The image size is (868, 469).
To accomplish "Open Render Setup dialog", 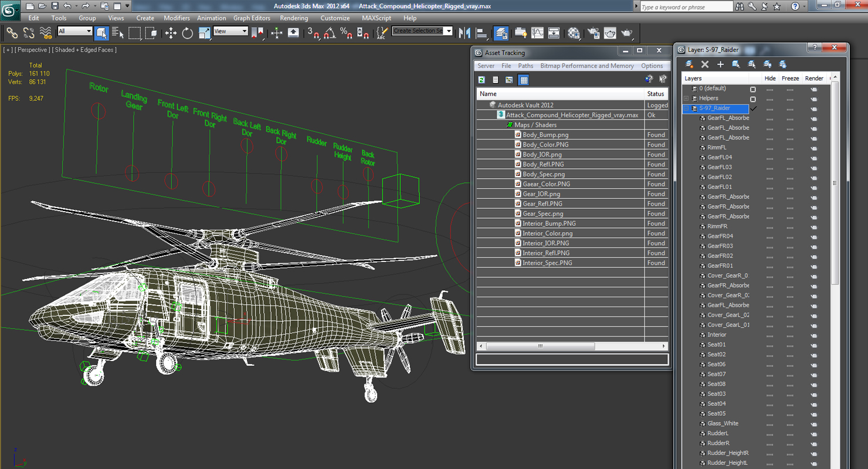I will click(594, 33).
